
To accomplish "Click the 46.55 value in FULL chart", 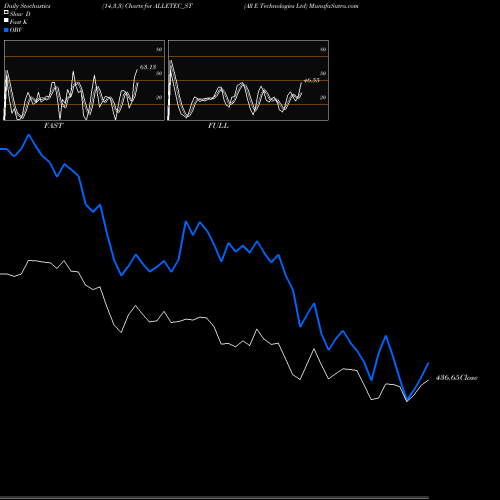I will click(312, 80).
